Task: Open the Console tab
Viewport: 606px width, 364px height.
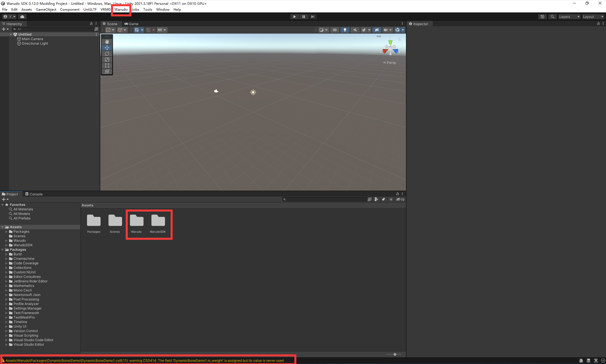Action: click(34, 194)
